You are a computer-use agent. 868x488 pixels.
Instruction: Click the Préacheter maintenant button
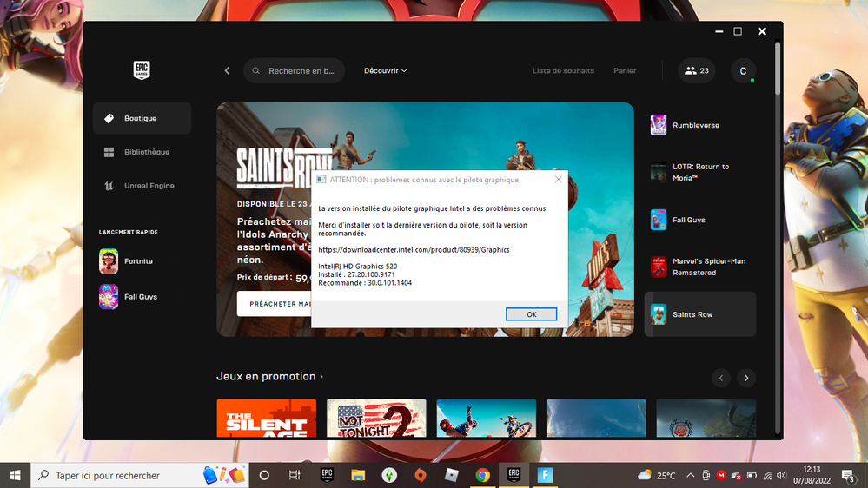[275, 304]
